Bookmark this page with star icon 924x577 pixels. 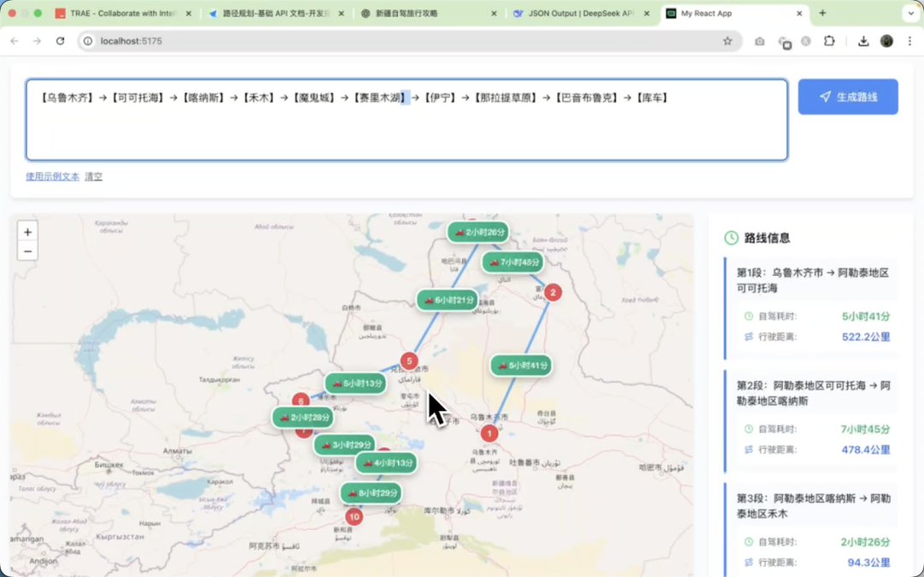pyautogui.click(x=727, y=41)
